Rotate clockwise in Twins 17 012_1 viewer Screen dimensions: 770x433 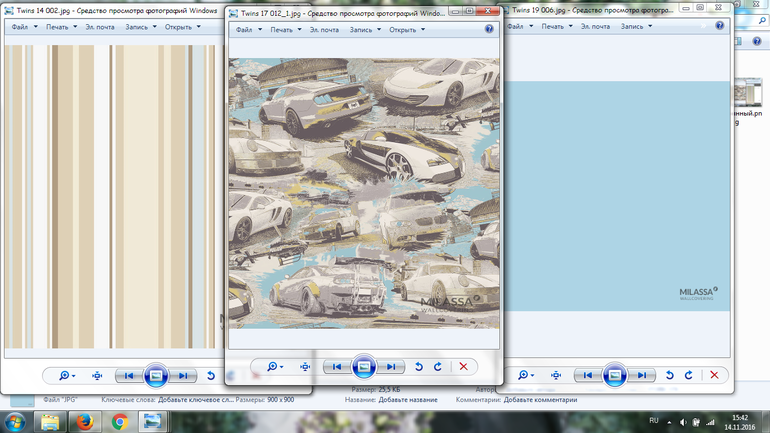coord(438,367)
